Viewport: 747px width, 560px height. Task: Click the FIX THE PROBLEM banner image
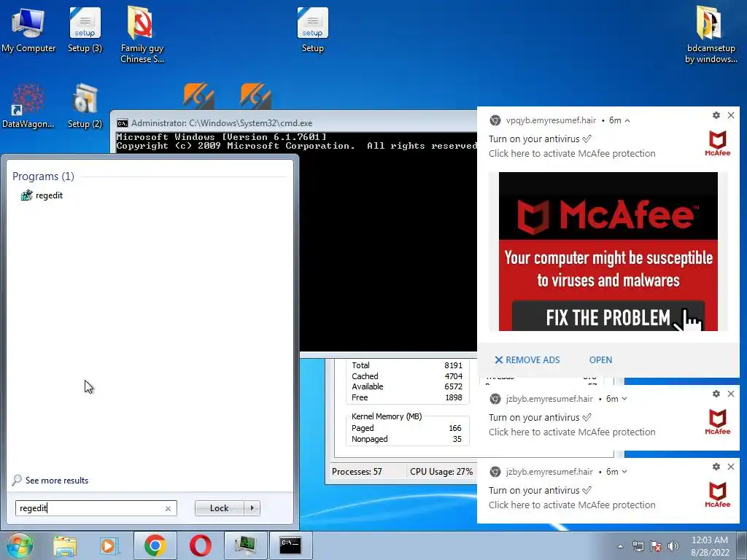pos(608,252)
